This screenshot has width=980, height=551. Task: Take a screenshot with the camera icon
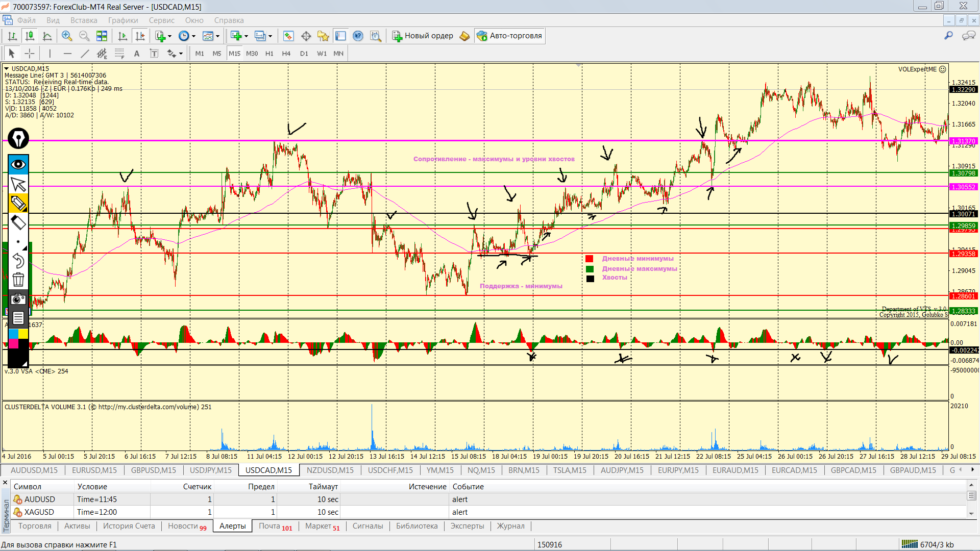(18, 299)
